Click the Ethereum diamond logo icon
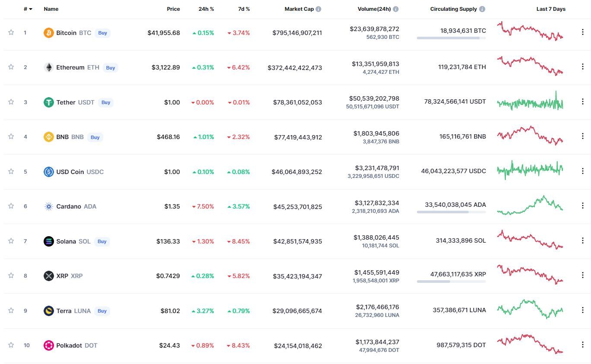The image size is (591, 364). tap(49, 67)
